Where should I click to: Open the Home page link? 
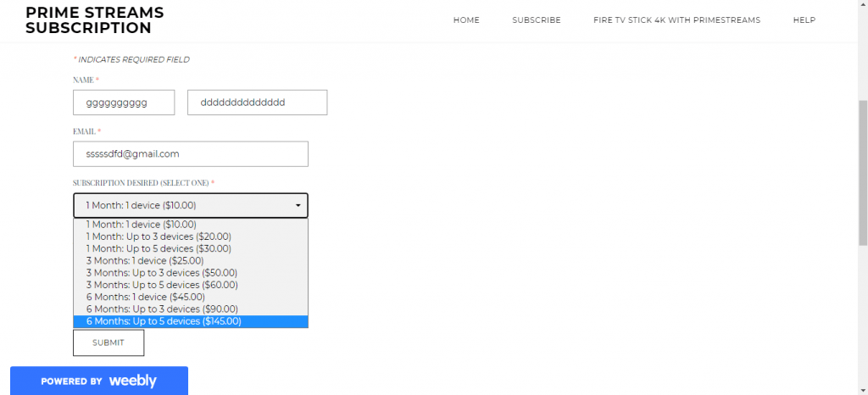(466, 19)
